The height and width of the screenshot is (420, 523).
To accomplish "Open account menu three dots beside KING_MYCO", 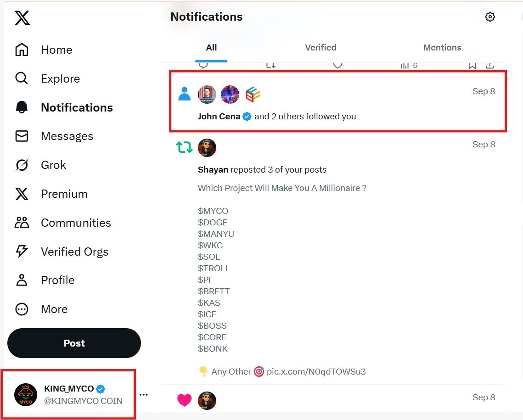I will click(x=144, y=394).
